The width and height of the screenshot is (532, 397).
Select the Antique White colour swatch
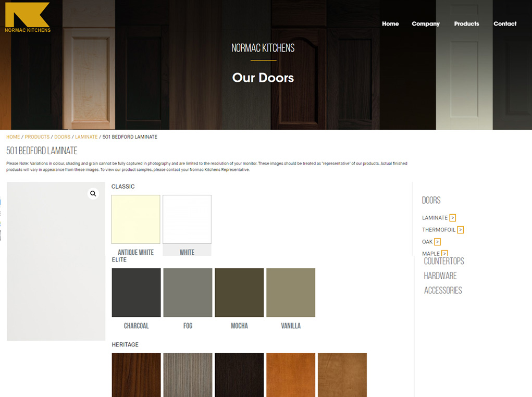pos(135,219)
